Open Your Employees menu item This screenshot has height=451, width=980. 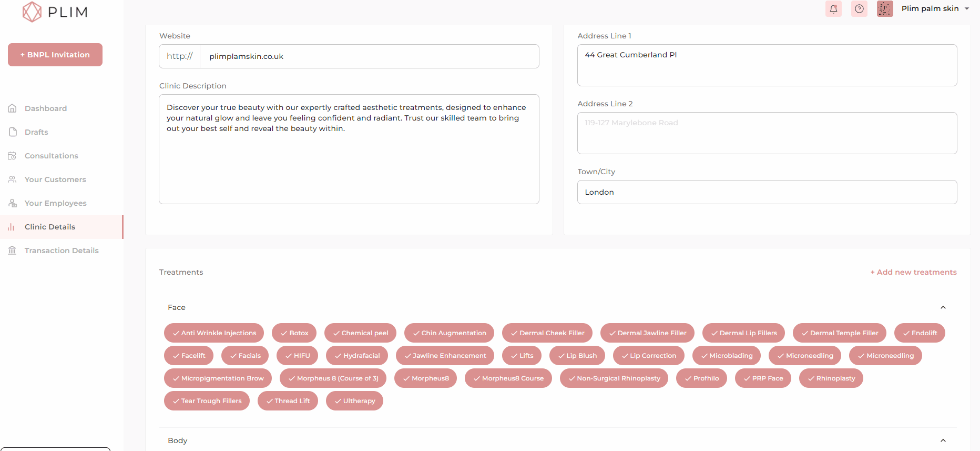pyautogui.click(x=55, y=203)
